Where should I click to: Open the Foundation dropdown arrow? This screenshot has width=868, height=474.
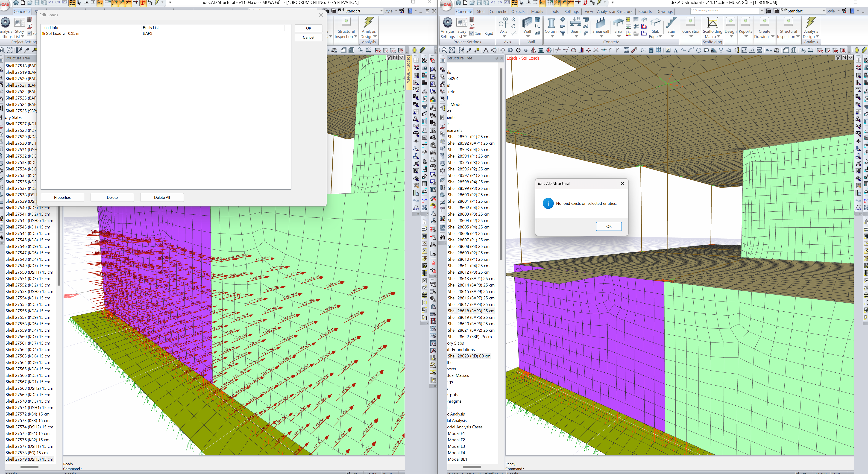691,36
